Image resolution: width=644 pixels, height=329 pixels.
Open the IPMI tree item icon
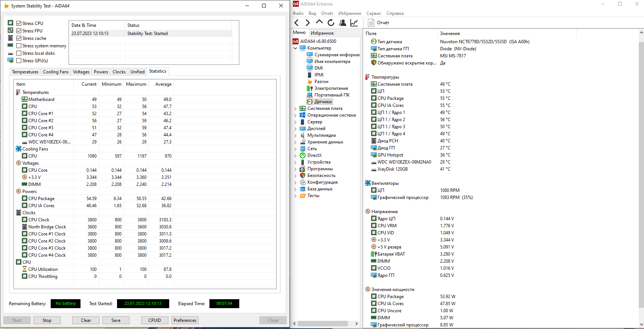pyautogui.click(x=310, y=75)
